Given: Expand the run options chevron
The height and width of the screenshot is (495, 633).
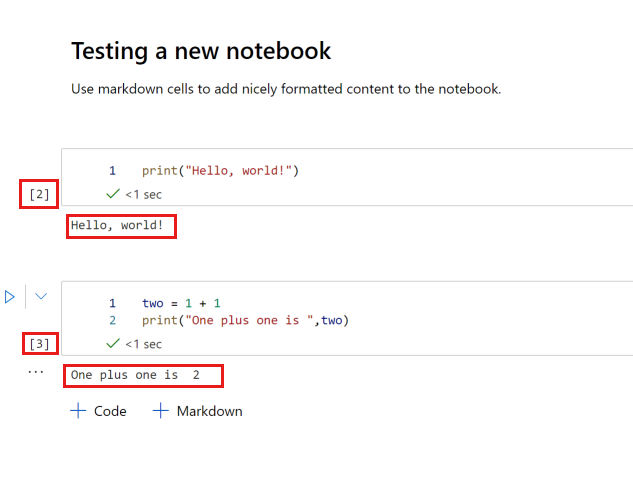Looking at the screenshot, I should click(41, 297).
